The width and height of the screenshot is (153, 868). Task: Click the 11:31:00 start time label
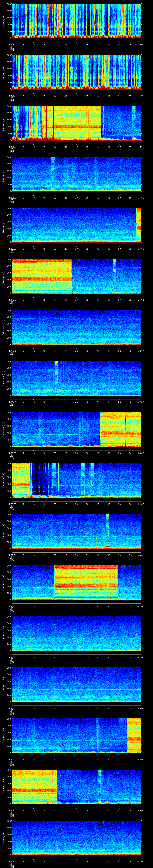pos(12,147)
